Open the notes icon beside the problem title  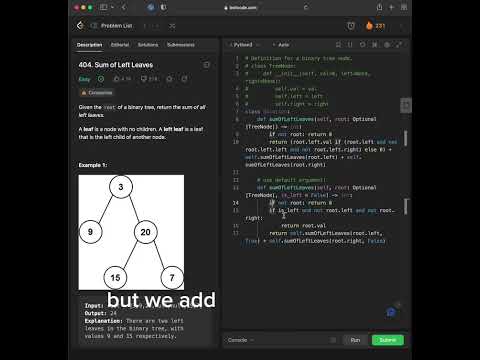[206, 65]
